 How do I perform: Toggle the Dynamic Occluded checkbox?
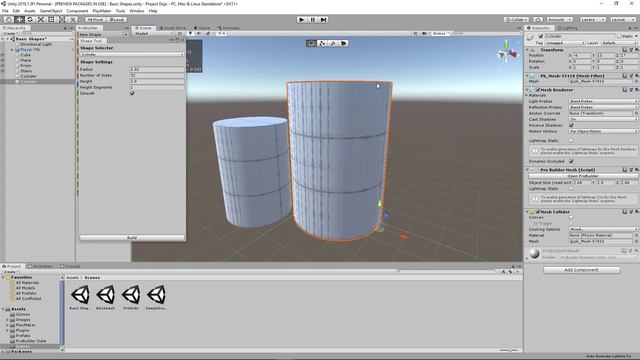(x=571, y=161)
